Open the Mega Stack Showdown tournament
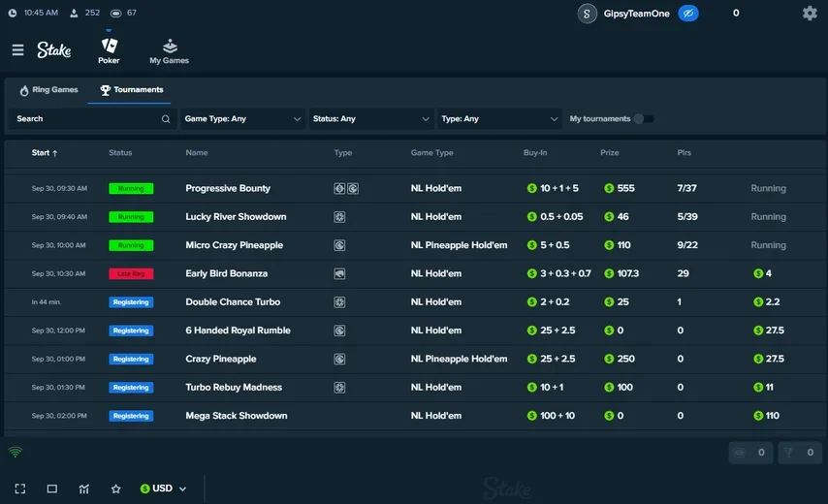The height and width of the screenshot is (504, 828). point(236,417)
